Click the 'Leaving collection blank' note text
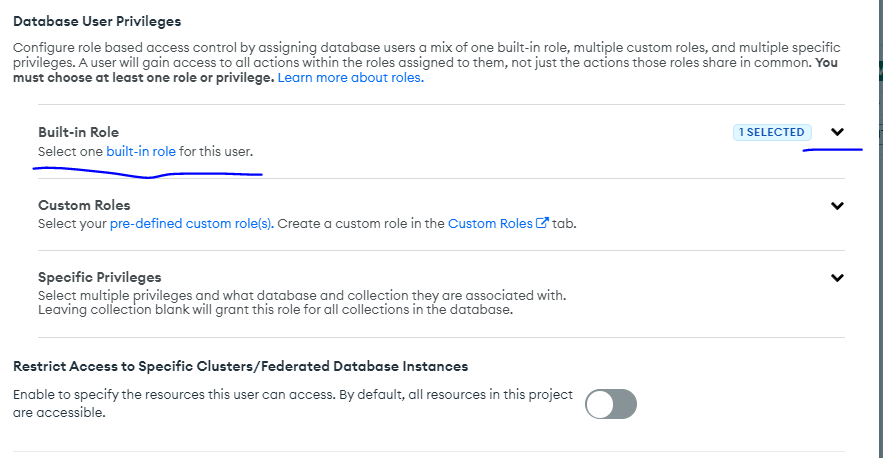This screenshot has width=883, height=458. (x=275, y=309)
